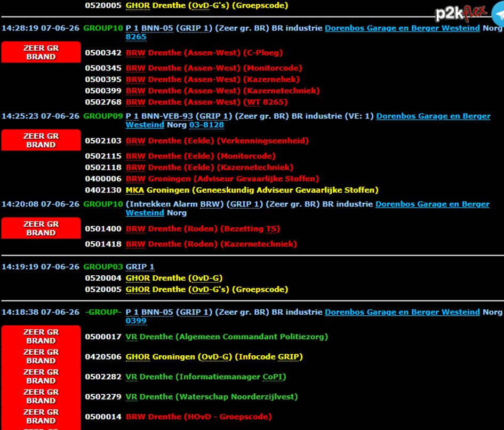Click GROUP10 label in 14:28:19 alert
This screenshot has width=504, height=430.
[x=103, y=28]
